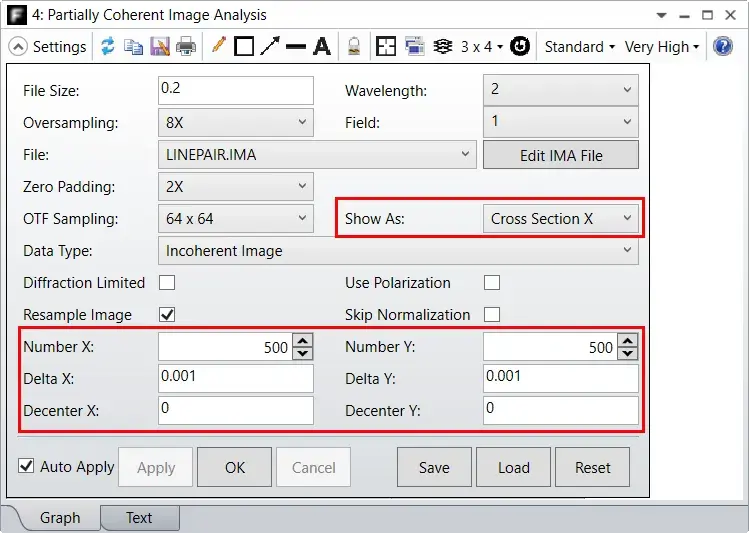This screenshot has width=749, height=533.
Task: Uncheck the Resample Image checkbox
Action: pyautogui.click(x=167, y=315)
